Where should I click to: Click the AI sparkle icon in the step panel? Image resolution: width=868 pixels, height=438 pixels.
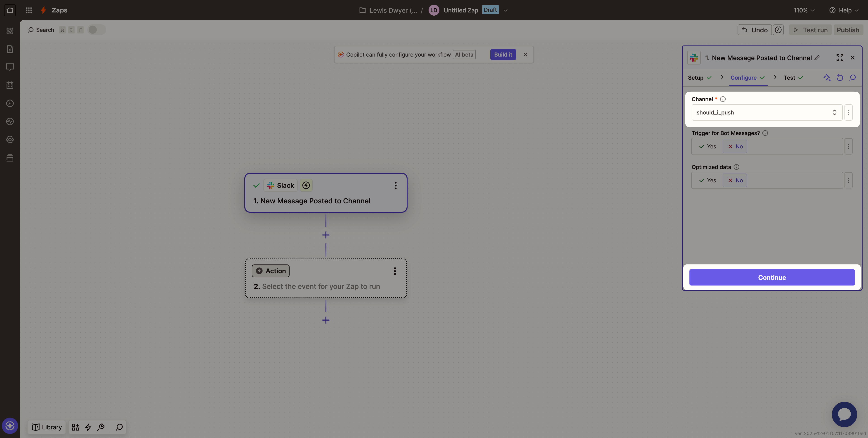tap(827, 78)
